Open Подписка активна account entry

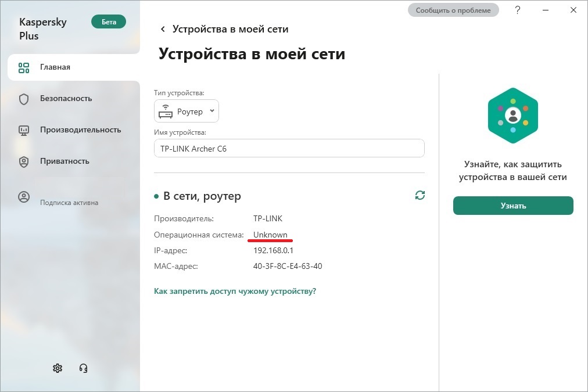[x=69, y=202]
